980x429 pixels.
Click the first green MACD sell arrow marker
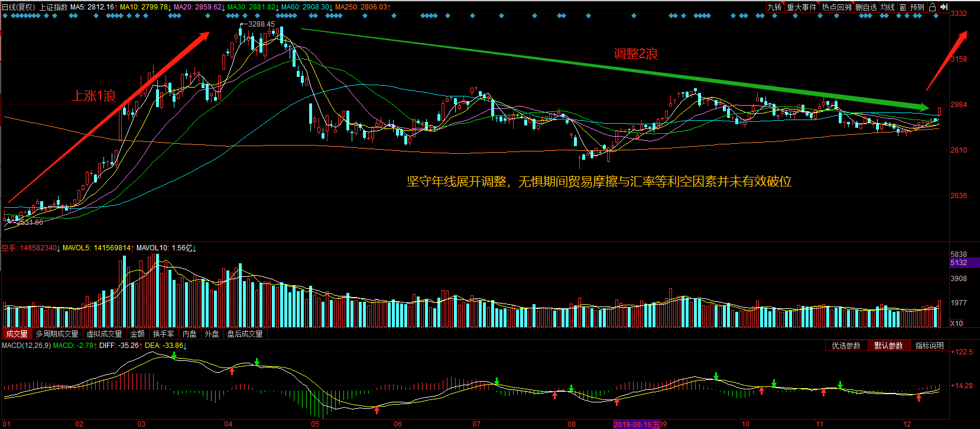[x=174, y=355]
